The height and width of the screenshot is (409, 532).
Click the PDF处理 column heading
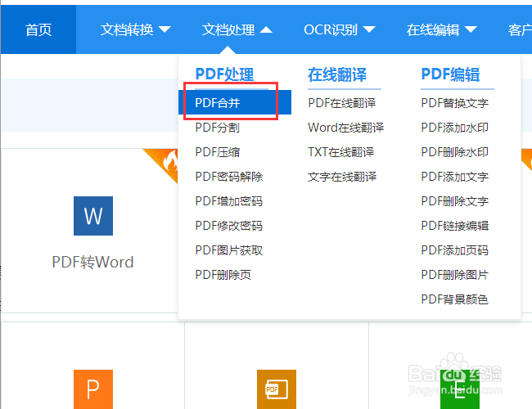[x=224, y=74]
